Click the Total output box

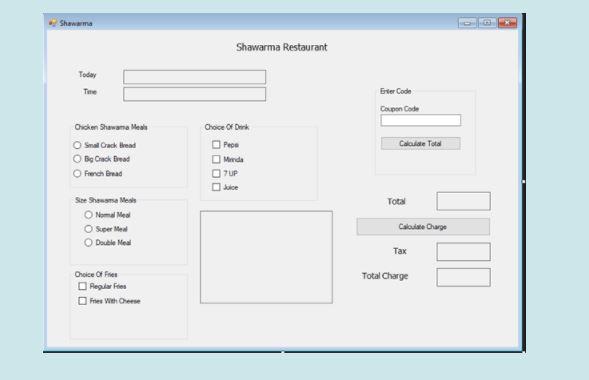tap(464, 201)
